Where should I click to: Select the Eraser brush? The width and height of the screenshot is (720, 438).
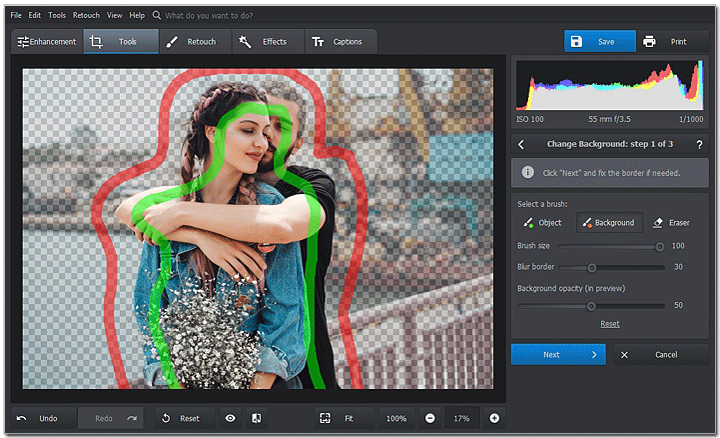coord(672,223)
